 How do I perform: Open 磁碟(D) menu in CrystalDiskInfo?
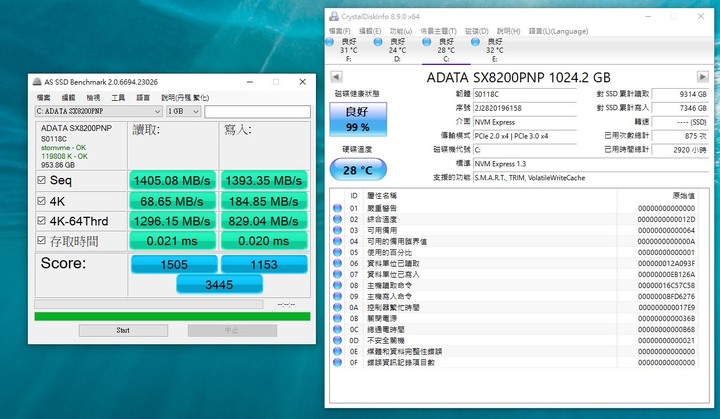click(477, 31)
